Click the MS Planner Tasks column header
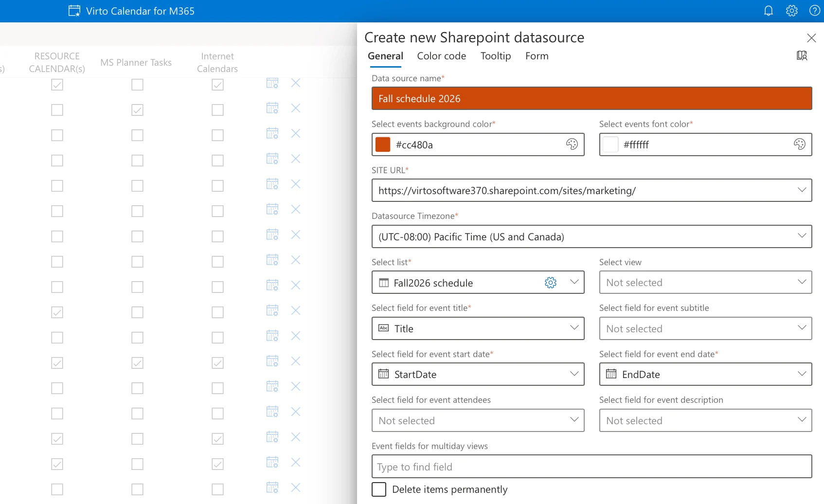Image resolution: width=824 pixels, height=504 pixels. [x=136, y=62]
